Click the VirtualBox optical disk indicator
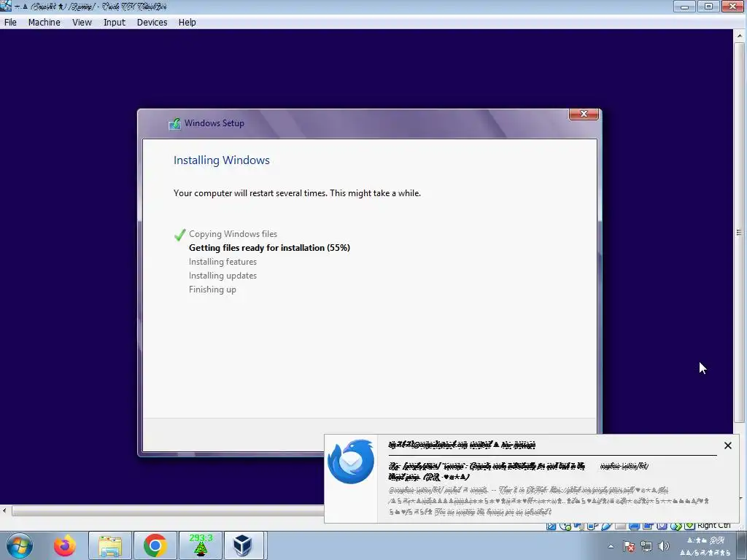Image resolution: width=747 pixels, height=560 pixels. click(565, 525)
